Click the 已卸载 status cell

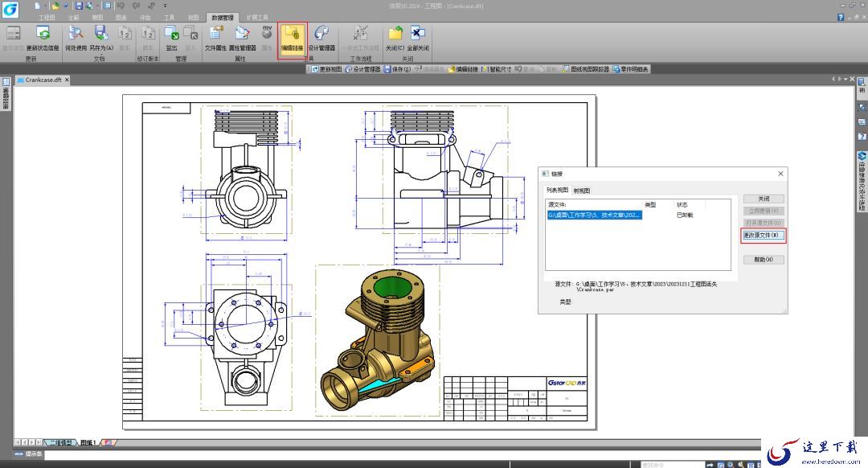[x=685, y=215]
